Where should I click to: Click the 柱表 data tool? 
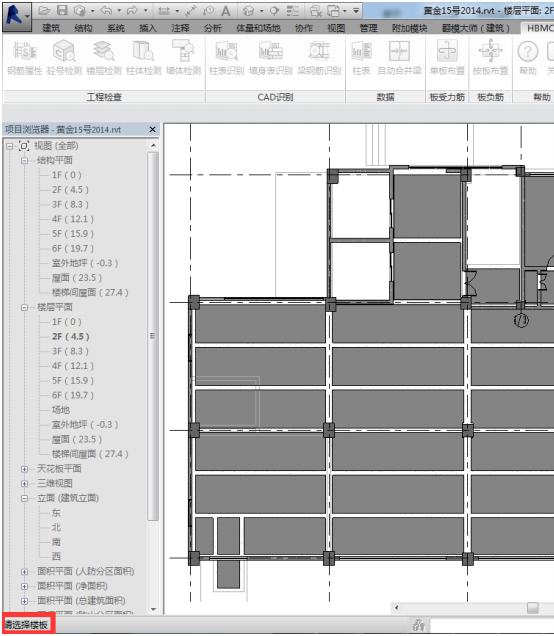[361, 58]
